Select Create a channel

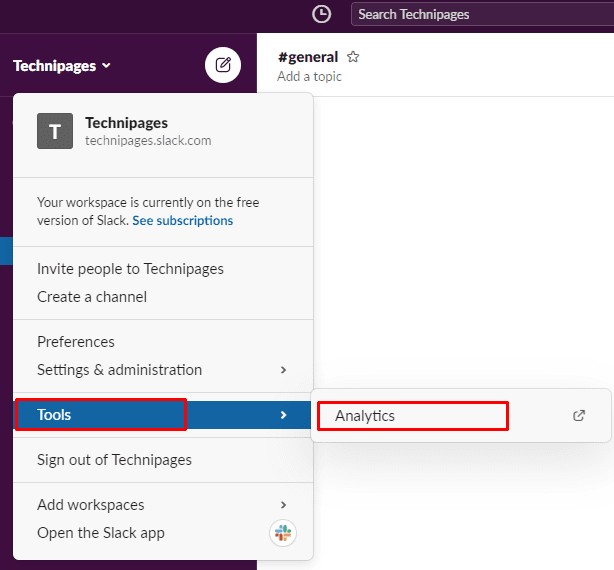click(92, 296)
